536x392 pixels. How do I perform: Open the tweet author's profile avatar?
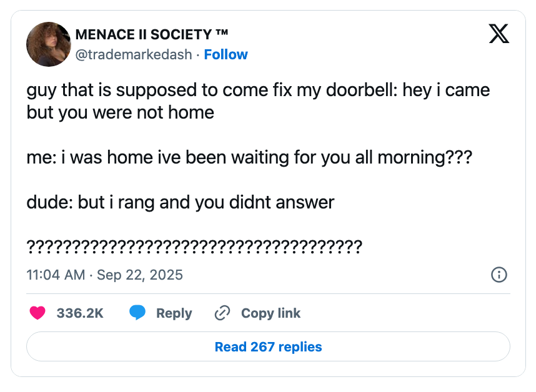(x=48, y=44)
